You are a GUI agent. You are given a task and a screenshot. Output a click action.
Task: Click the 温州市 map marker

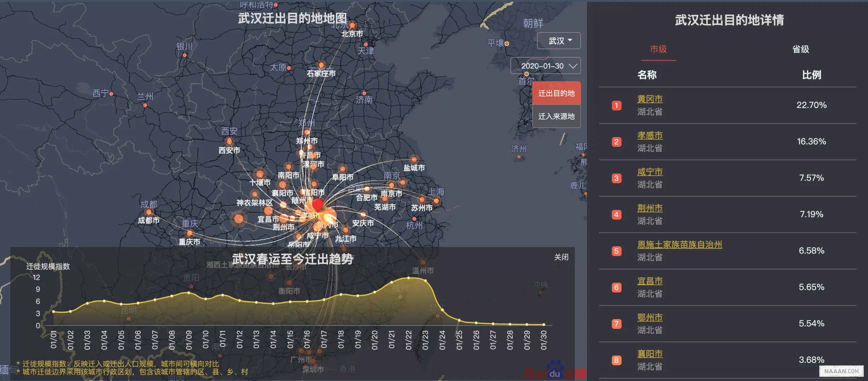[x=423, y=262]
